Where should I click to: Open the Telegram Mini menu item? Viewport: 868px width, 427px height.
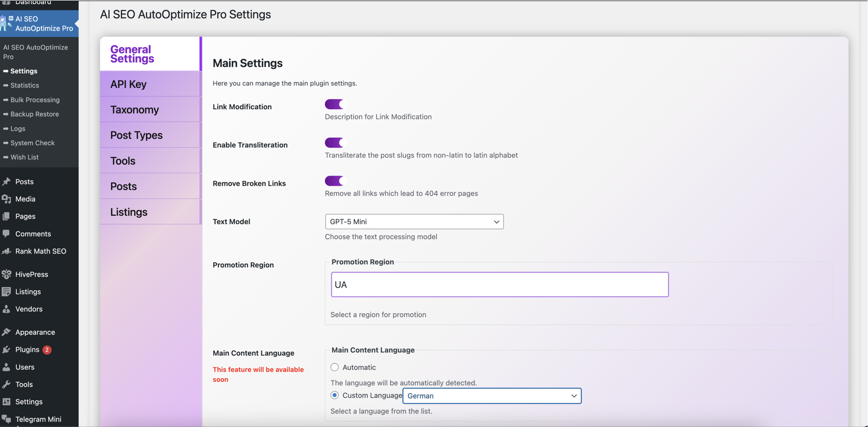38,419
